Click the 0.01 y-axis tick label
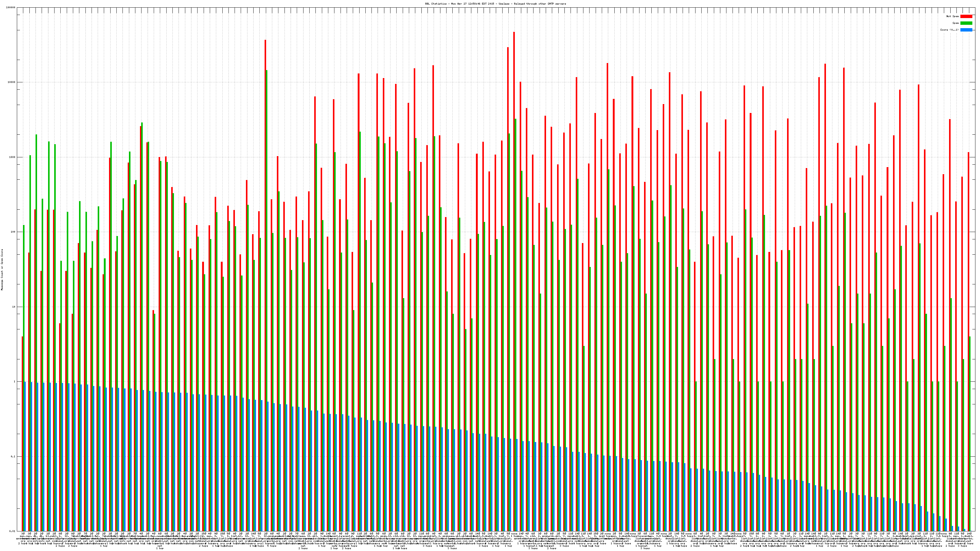 click(13, 531)
